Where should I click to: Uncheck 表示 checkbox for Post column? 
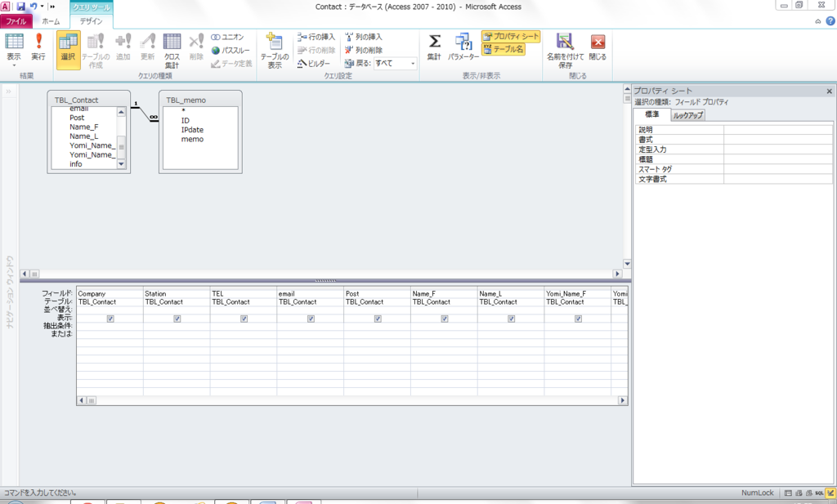click(x=378, y=319)
